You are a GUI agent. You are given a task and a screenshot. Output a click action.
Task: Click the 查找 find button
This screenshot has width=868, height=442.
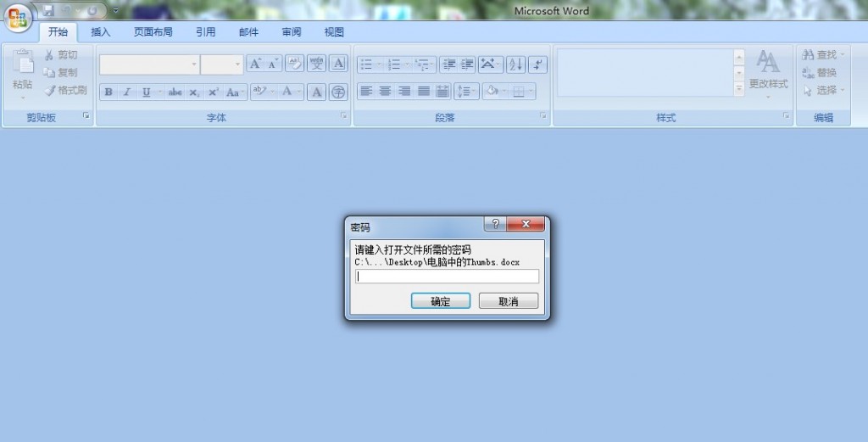click(x=823, y=55)
